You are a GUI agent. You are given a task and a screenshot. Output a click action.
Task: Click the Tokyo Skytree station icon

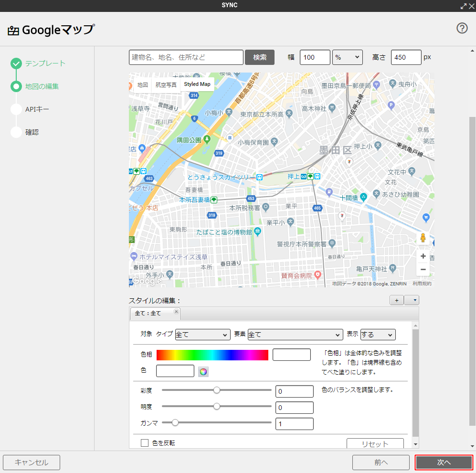coord(260,177)
